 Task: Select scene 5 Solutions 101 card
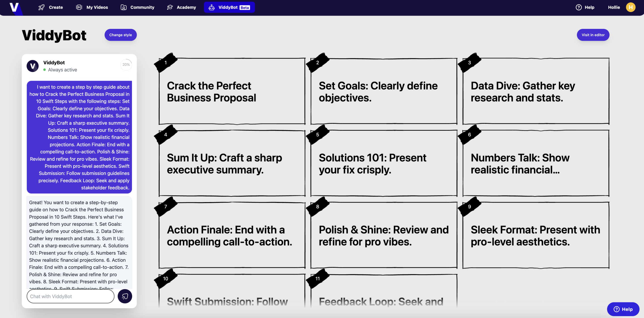coord(384,163)
